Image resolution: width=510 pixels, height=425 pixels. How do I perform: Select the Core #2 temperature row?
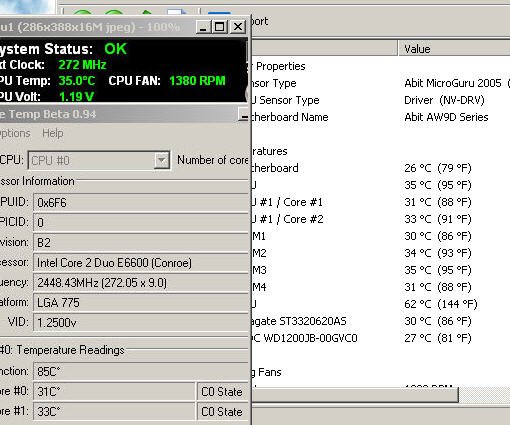(380, 219)
